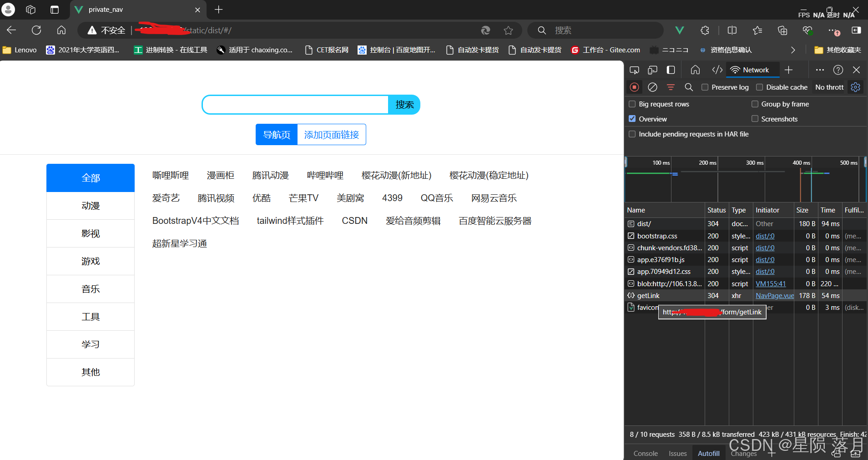This screenshot has height=460, width=868.
Task: Open favorites list icon
Action: pyautogui.click(x=757, y=30)
